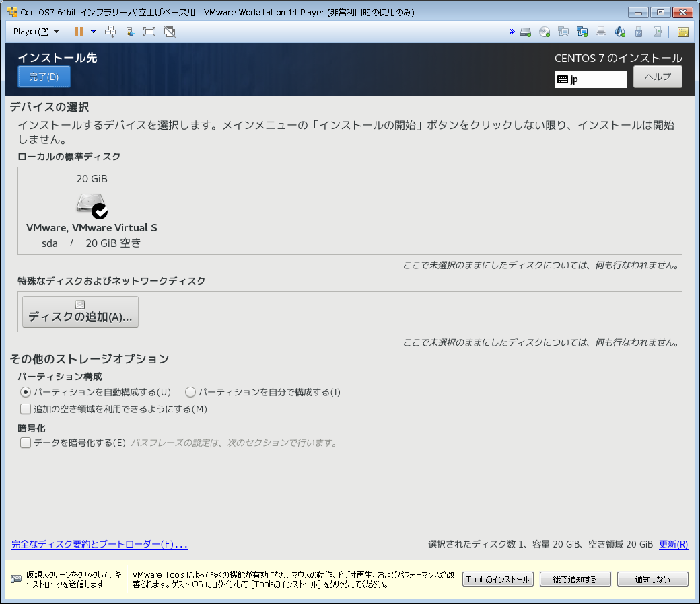Click the connect-to-server toolbar icon with blue plug
The width and height of the screenshot is (700, 604).
[x=130, y=32]
